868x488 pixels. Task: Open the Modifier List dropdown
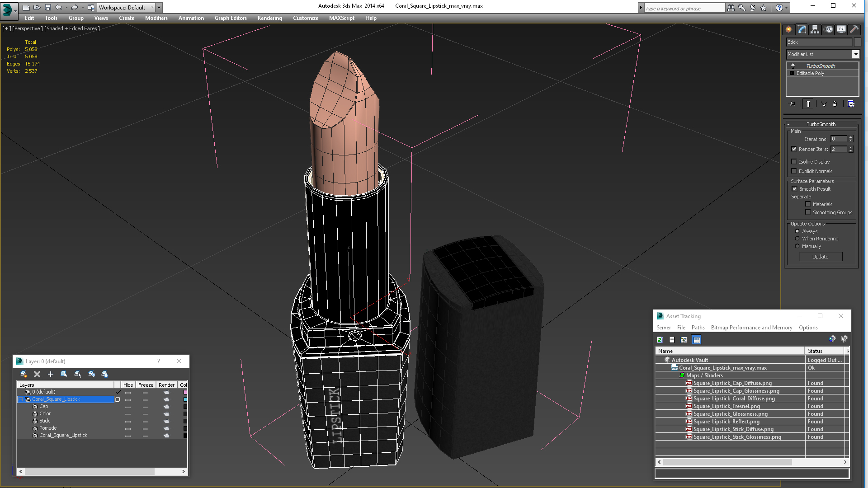click(855, 54)
